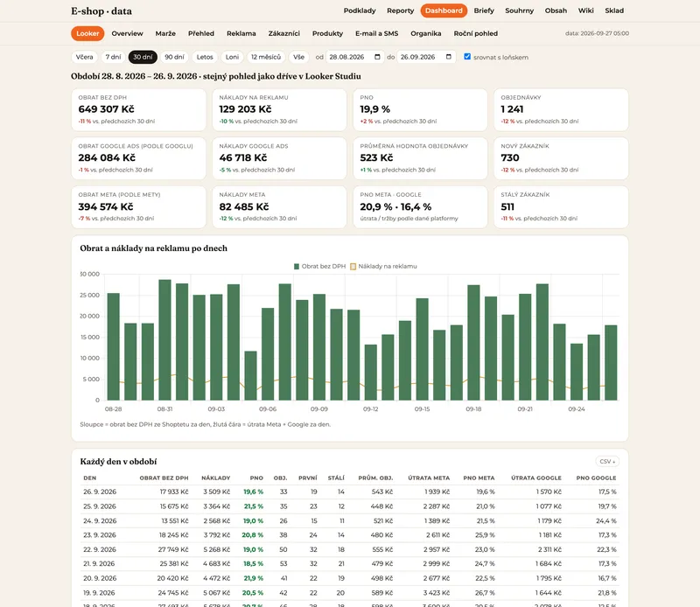Choose the '90 dní' range preset

click(174, 57)
